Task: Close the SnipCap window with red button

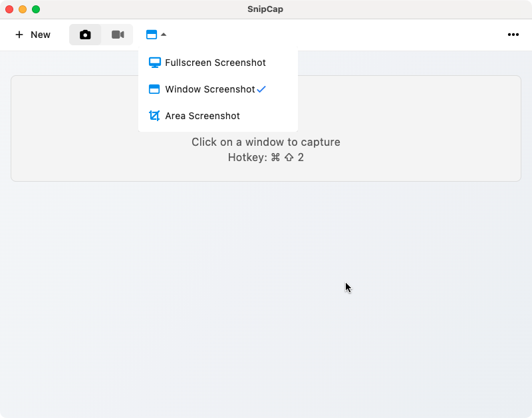Action: coord(9,9)
